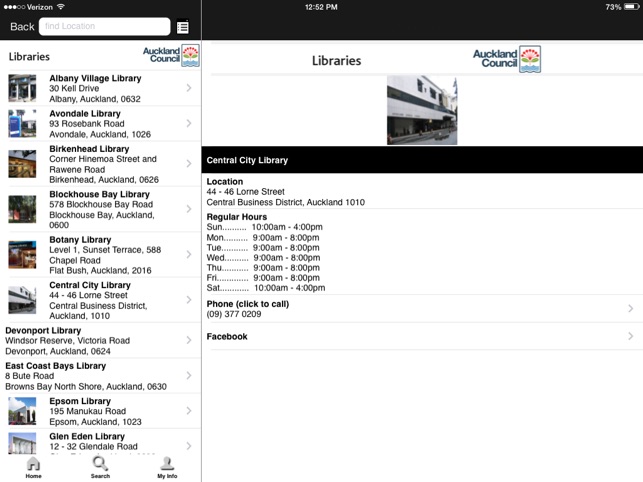
Task: Open Blockhouse Bay Library thumbnail
Action: pos(22,209)
